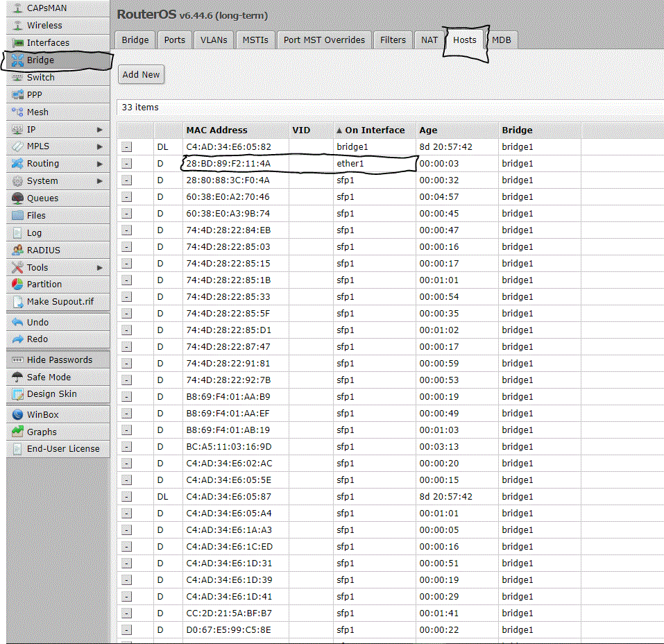Expand the Tools submenu

coord(100,268)
